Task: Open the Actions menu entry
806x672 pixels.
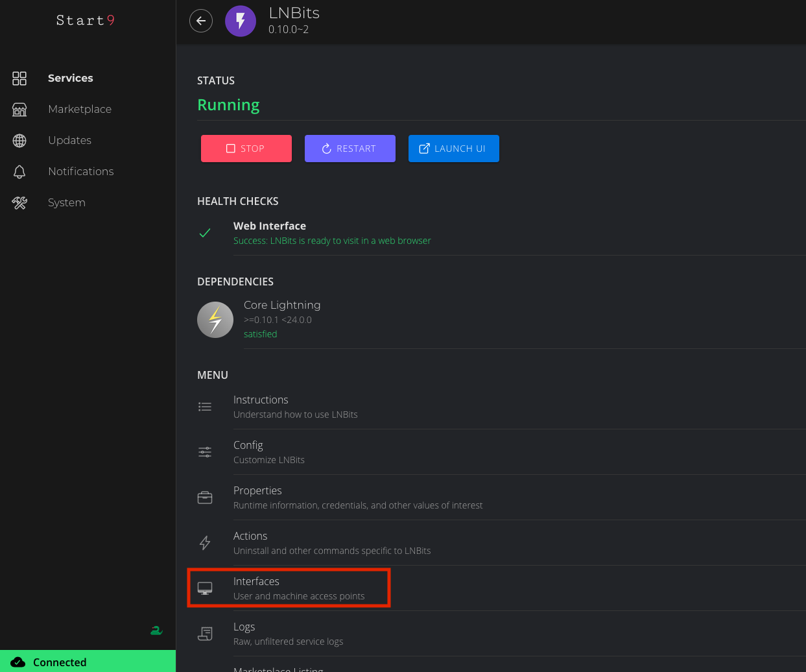Action: tap(250, 543)
